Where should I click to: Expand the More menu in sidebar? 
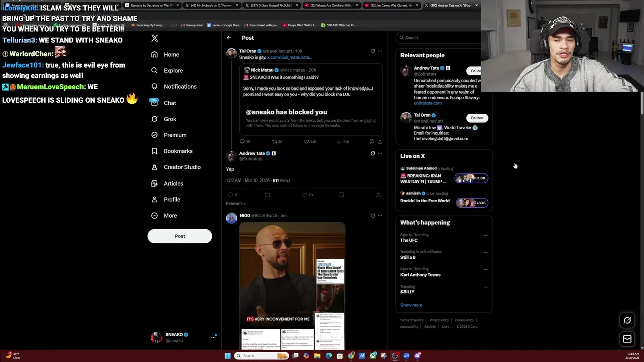[164, 215]
